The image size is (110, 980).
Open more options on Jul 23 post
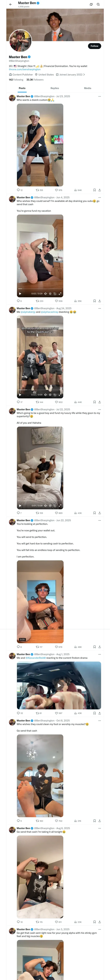click(x=99, y=96)
